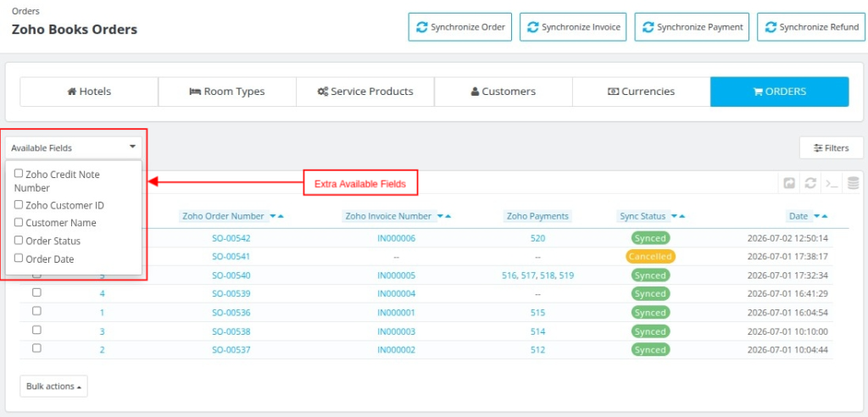Click the refresh list icon in table toolbar
868x417 pixels.
pyautogui.click(x=810, y=183)
